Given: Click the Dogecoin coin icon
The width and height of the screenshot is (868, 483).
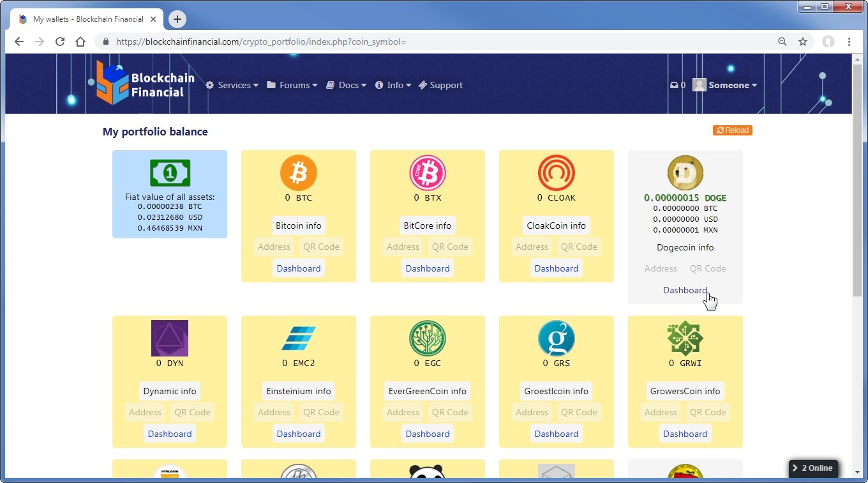Looking at the screenshot, I should (x=685, y=172).
